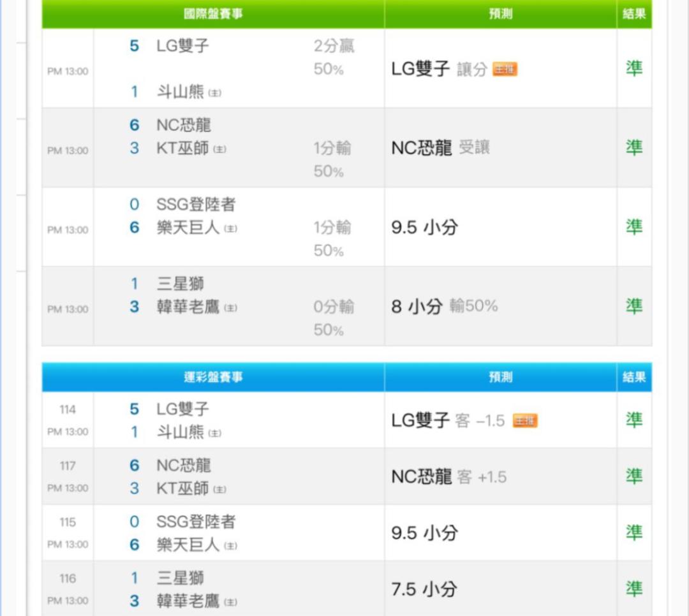
Task: Click home marker beside 韓華老鷹 in 國際盤賽事 table
Action: point(230,308)
